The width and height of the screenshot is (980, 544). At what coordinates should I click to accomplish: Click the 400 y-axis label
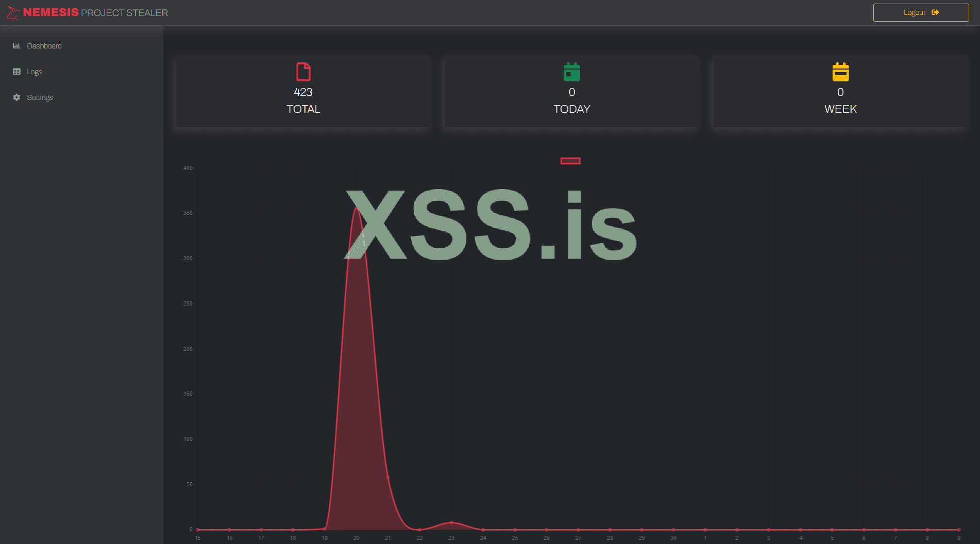(188, 168)
